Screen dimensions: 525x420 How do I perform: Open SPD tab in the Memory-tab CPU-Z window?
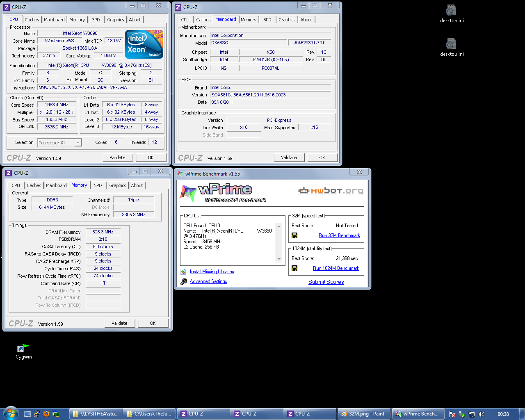(x=98, y=185)
